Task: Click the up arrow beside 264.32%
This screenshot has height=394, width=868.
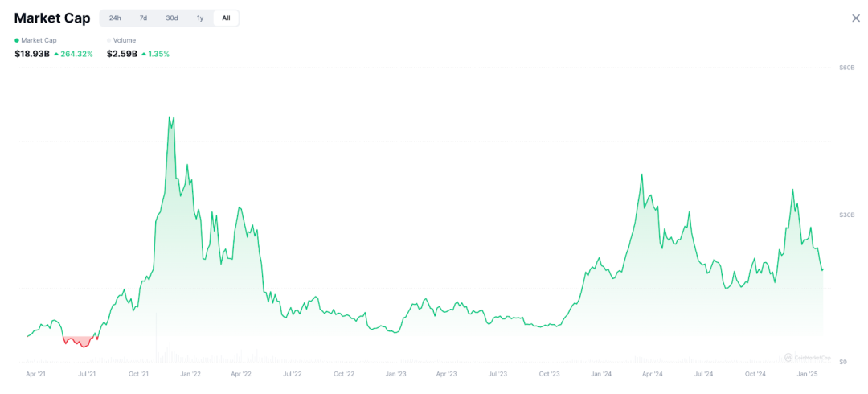Action: (x=56, y=55)
